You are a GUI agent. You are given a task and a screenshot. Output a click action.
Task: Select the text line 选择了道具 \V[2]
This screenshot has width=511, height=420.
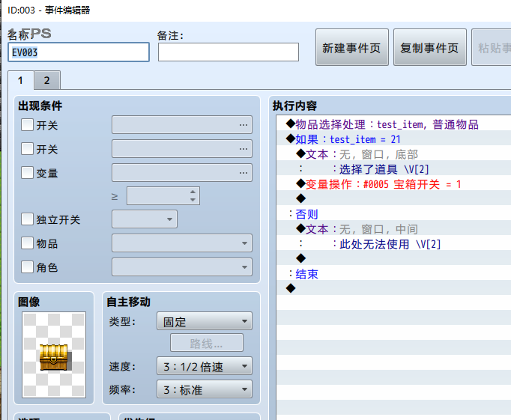[393, 169]
